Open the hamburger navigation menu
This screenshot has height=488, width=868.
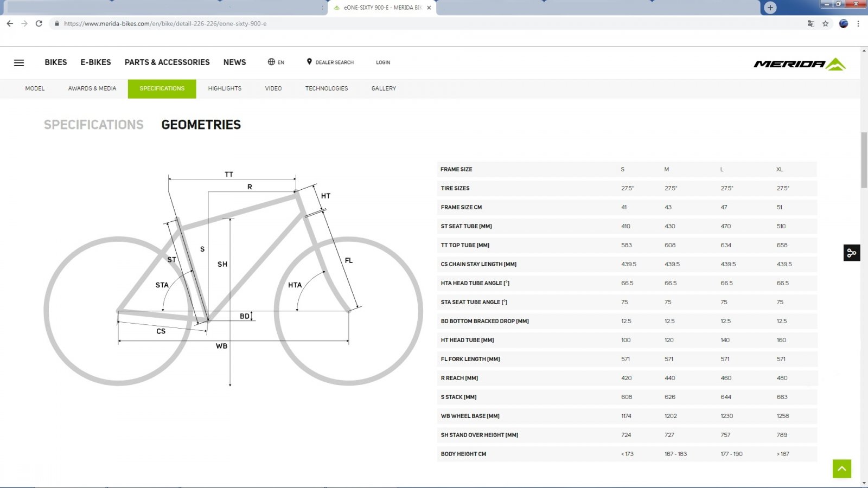click(x=19, y=62)
